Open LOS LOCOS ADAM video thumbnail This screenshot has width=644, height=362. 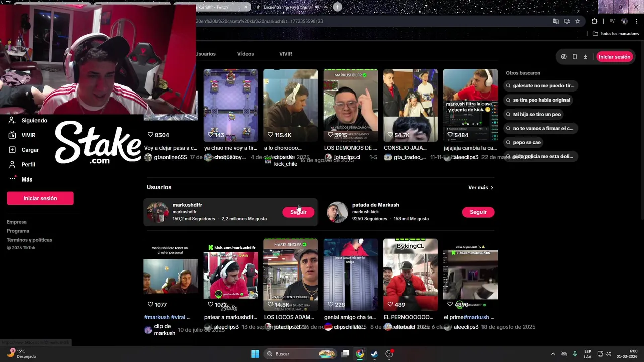290,275
